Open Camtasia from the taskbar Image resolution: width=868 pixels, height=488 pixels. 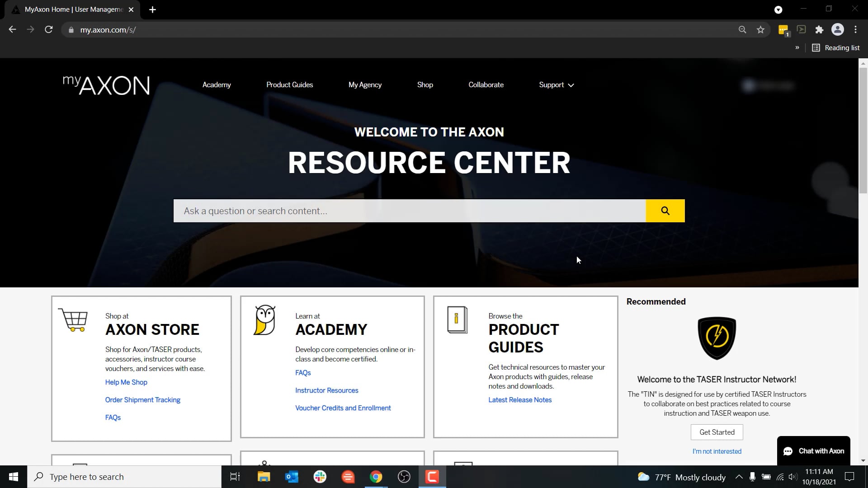[x=432, y=477]
